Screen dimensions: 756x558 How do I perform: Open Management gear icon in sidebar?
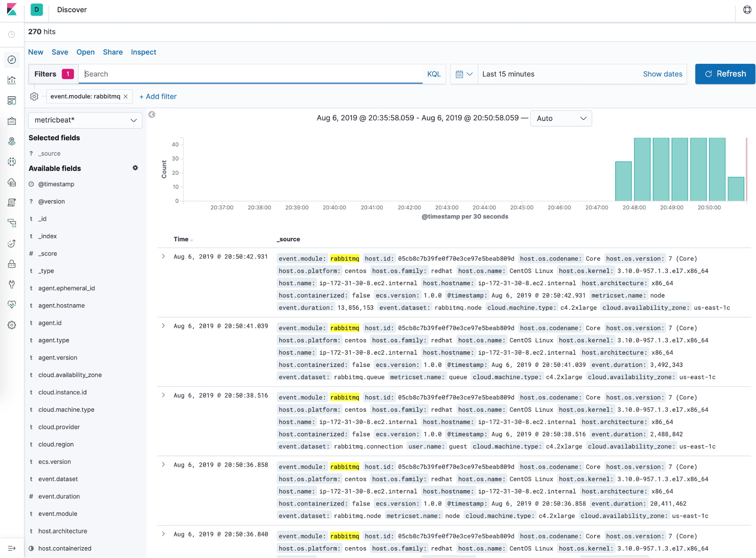(12, 325)
